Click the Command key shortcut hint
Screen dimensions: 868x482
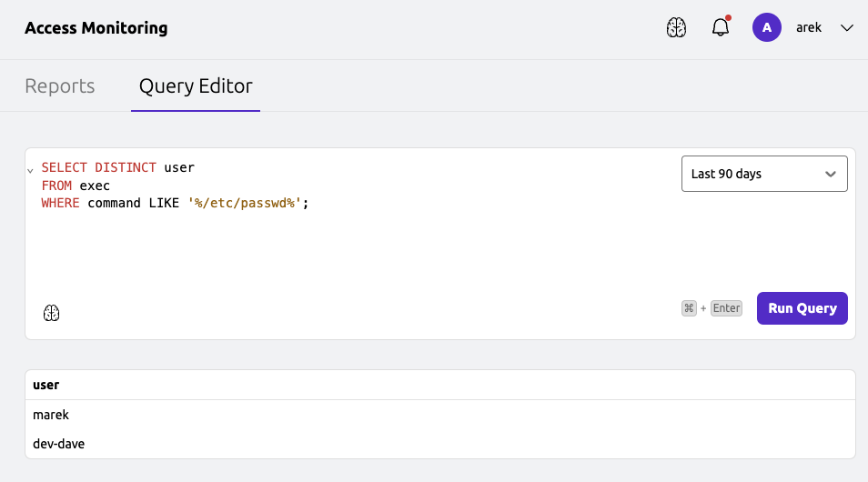689,308
